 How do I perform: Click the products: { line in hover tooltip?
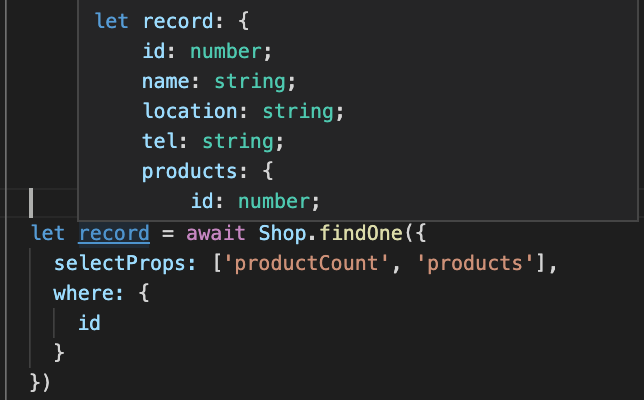coord(207,171)
